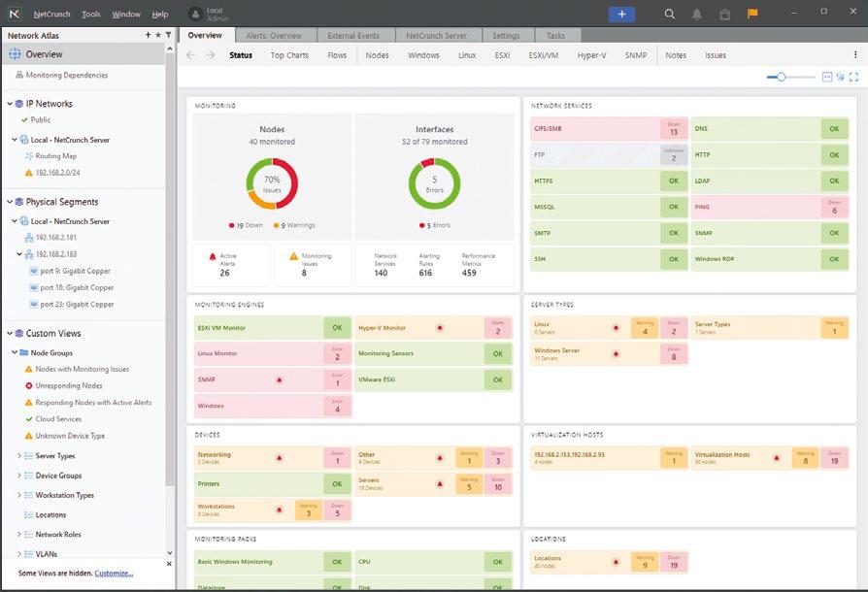Close the hidden views notice
The image size is (868, 592).
(169, 564)
